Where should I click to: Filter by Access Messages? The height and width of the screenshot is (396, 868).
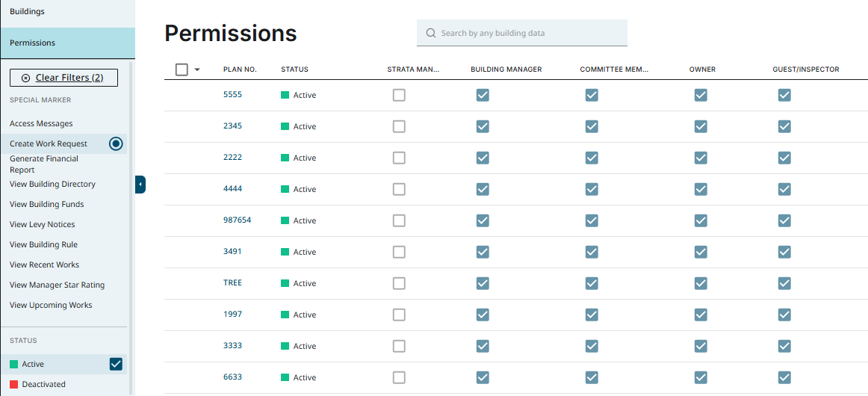click(x=41, y=123)
